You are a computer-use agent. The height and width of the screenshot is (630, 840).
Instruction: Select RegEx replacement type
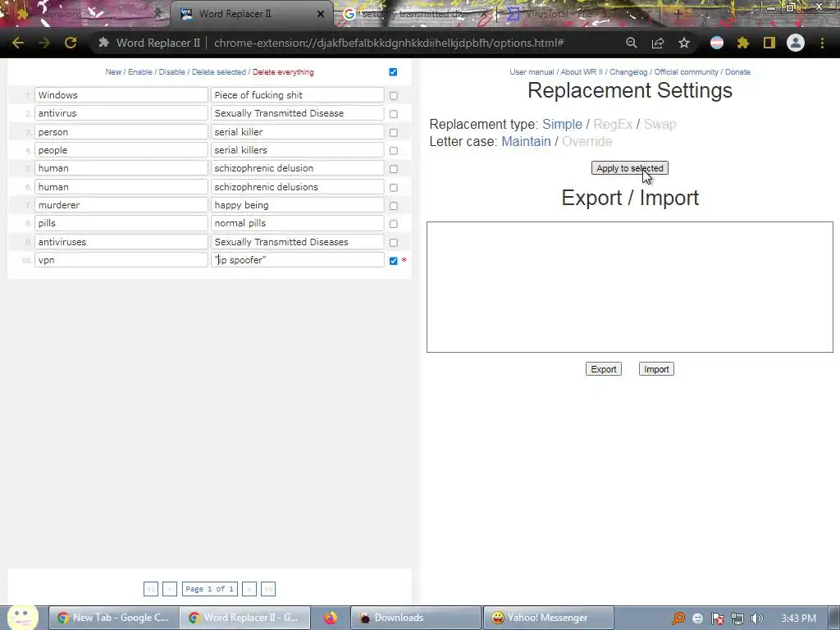click(x=613, y=125)
